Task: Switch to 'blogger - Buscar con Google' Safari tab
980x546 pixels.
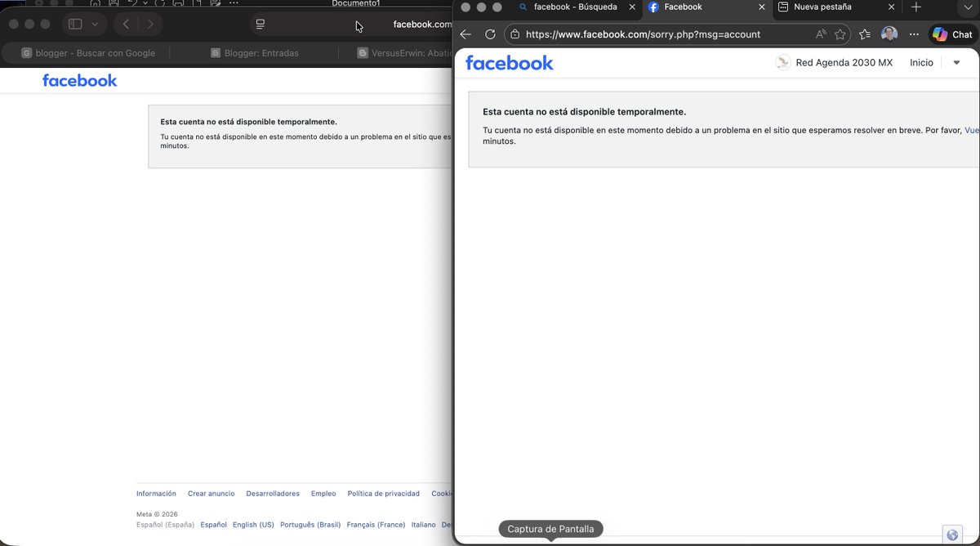Action: tap(88, 53)
